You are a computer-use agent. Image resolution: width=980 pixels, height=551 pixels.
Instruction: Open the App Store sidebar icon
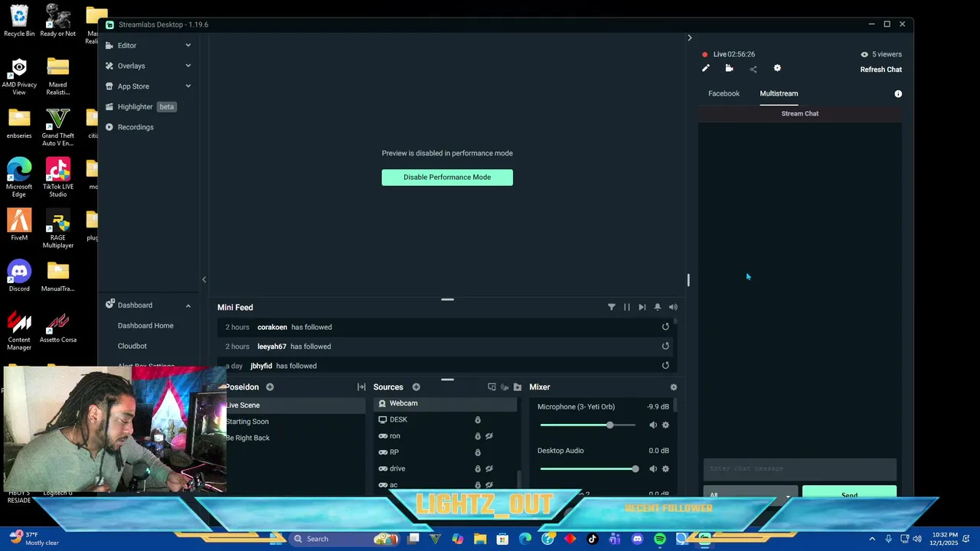(109, 86)
